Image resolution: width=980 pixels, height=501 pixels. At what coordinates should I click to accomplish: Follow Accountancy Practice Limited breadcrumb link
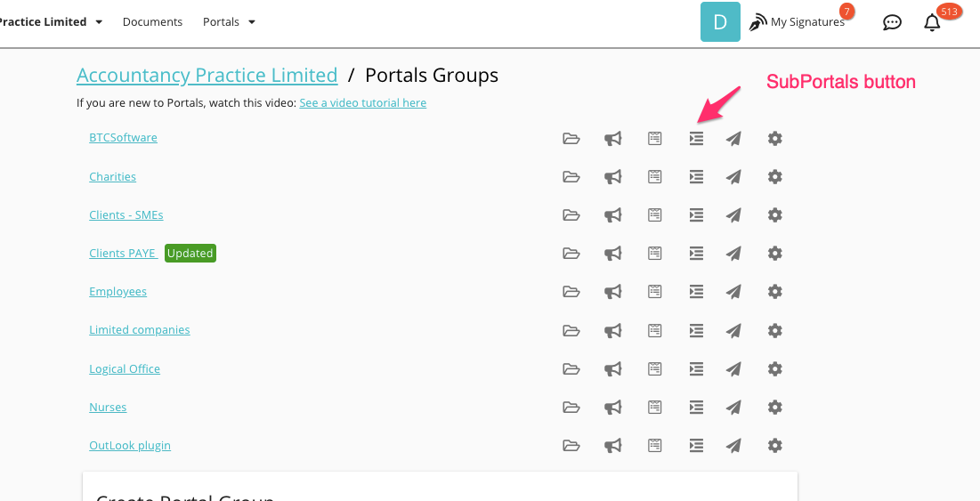[207, 76]
